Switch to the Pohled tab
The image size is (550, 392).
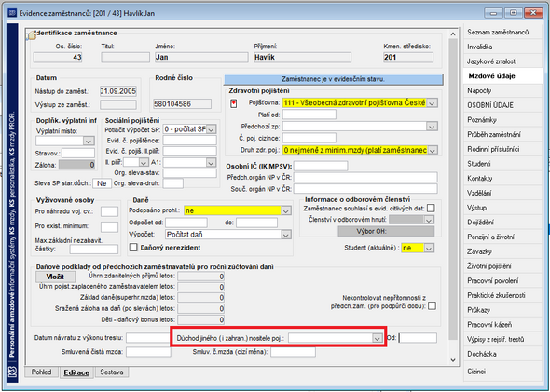click(x=41, y=372)
